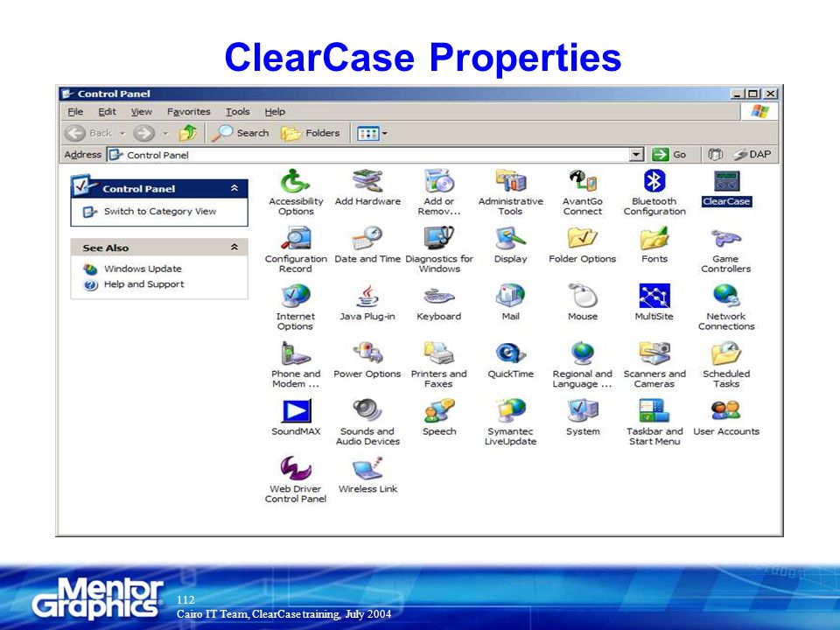Open Taskbar and Start Menu icon

tap(654, 411)
